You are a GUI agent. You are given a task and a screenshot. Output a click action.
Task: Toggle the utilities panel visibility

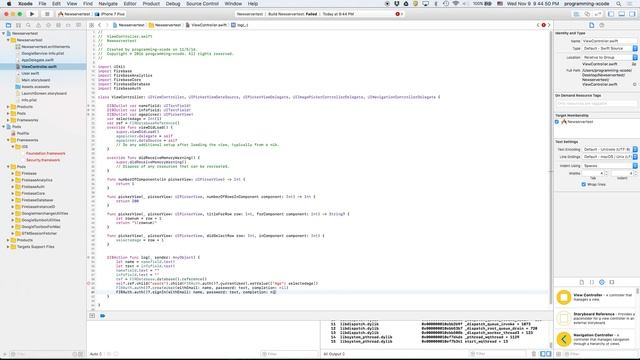coord(632,14)
